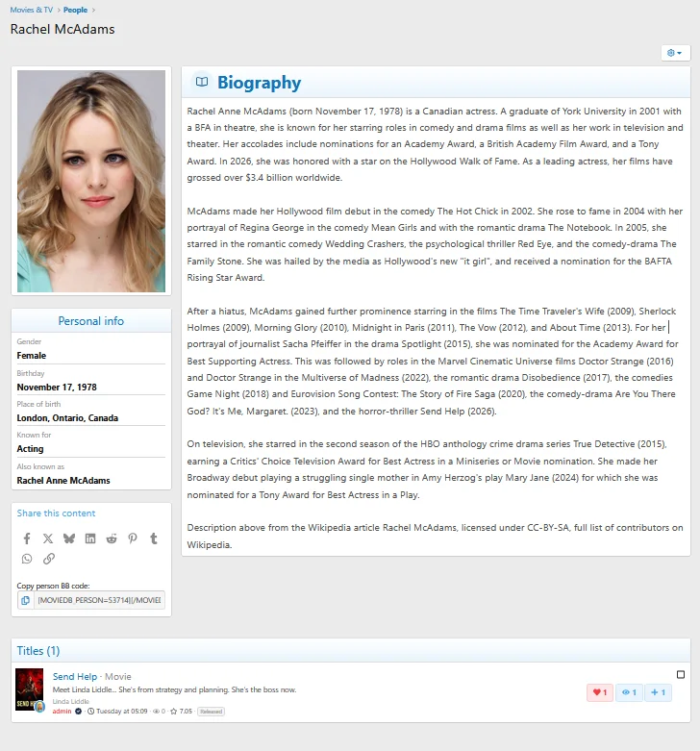Screen dimensions: 700x751
Task: Open the gear options dropdown
Action: tap(675, 53)
